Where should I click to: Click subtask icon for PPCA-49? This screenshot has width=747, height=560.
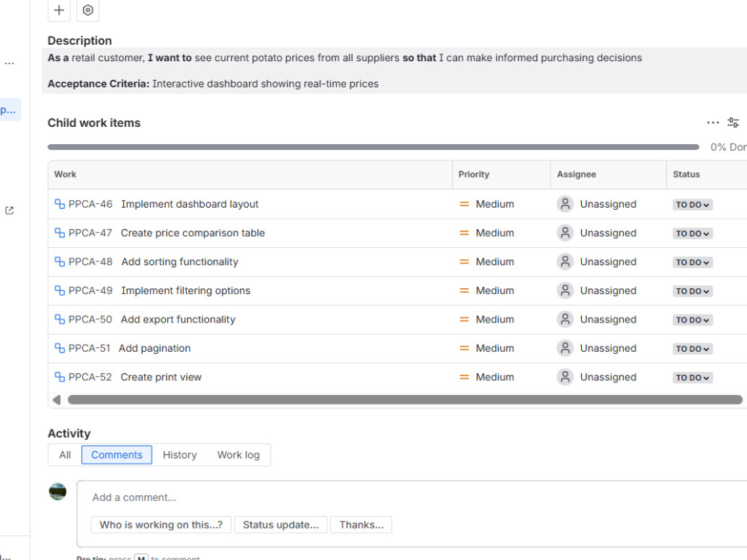click(60, 290)
